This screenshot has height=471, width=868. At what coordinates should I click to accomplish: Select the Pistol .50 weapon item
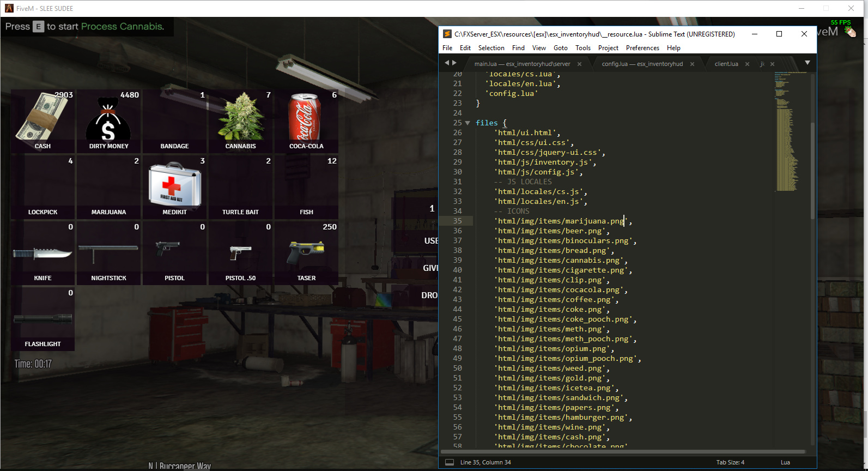click(x=240, y=252)
